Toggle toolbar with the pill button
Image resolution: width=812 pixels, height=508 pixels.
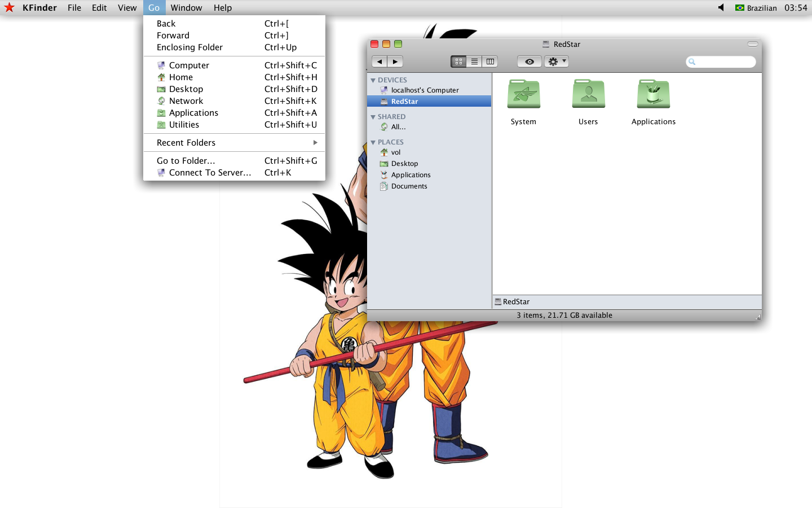tap(753, 44)
